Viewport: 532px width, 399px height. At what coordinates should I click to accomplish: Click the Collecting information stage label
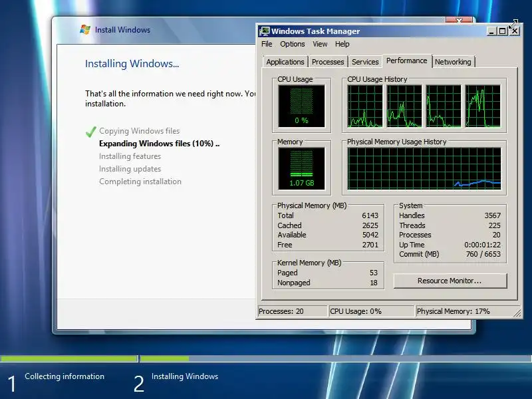pos(65,376)
